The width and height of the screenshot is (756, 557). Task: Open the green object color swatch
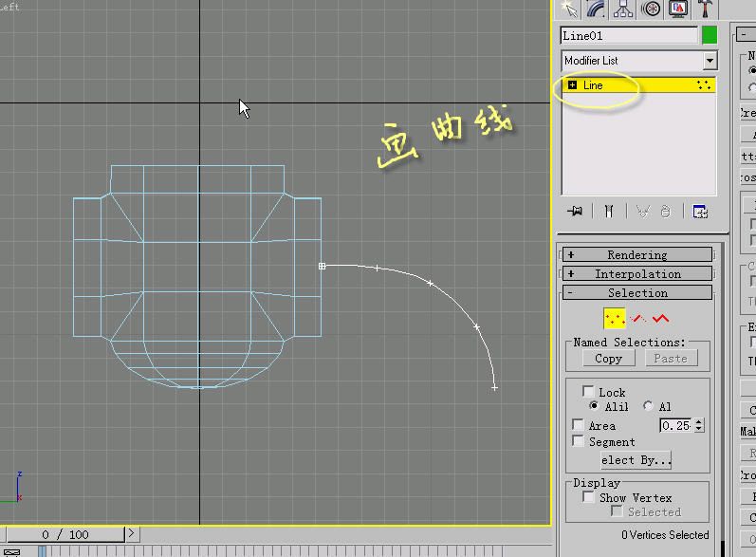(710, 35)
